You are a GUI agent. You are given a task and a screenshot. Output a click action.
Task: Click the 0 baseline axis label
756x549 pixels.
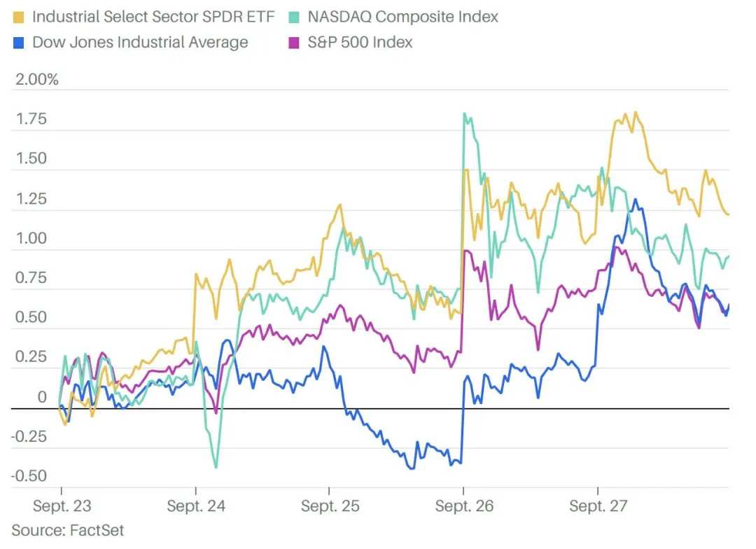[x=42, y=396]
